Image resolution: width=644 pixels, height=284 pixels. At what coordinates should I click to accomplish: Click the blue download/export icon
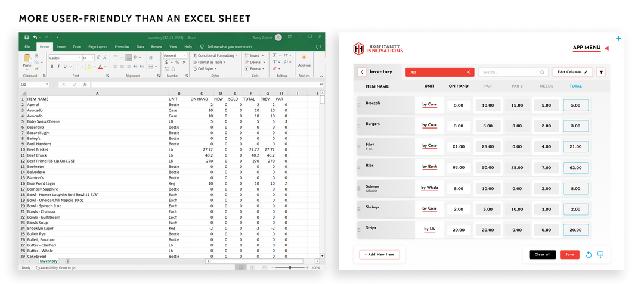pyautogui.click(x=600, y=254)
